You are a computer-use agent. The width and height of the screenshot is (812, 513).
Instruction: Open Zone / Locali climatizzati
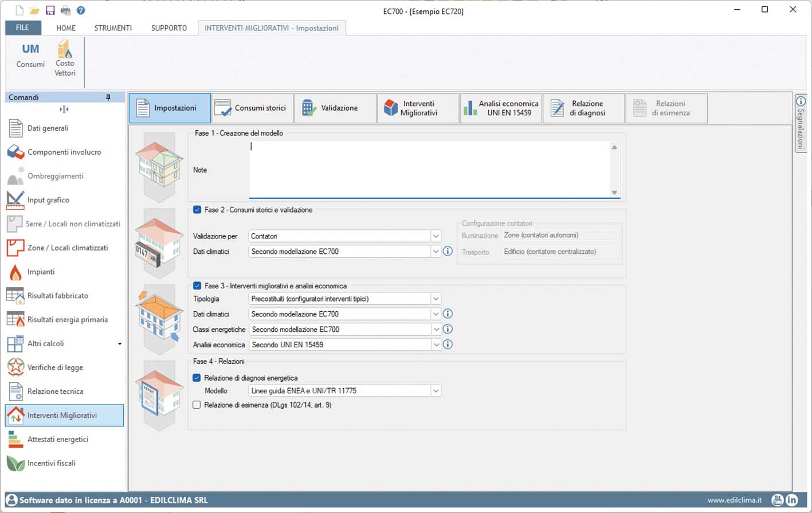[x=64, y=248]
